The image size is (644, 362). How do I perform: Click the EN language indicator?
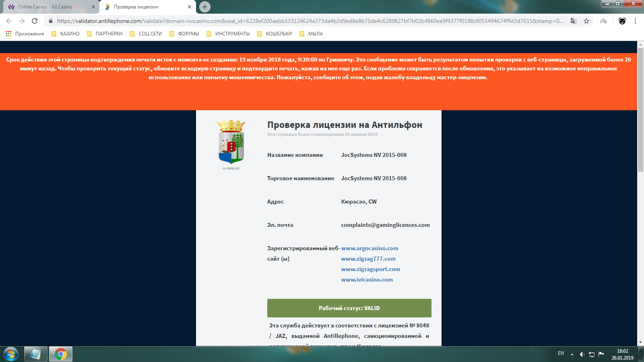pyautogui.click(x=561, y=353)
